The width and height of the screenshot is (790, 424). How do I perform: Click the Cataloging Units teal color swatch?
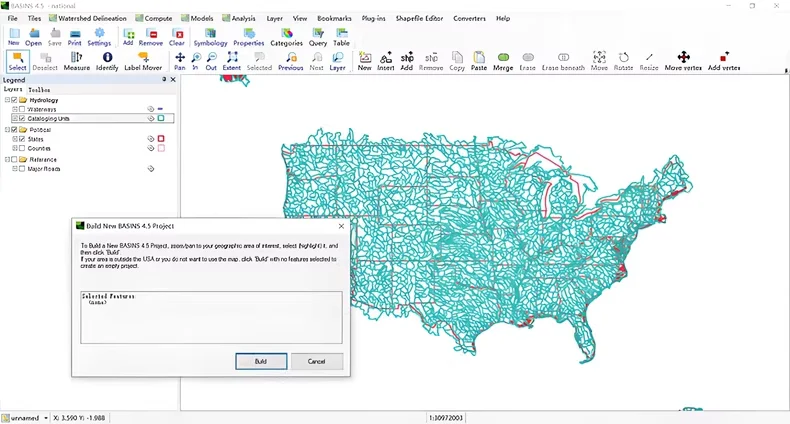point(161,118)
